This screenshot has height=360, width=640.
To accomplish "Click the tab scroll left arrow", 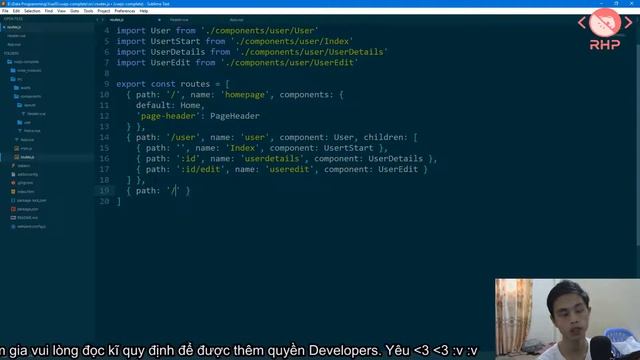I will click(98, 20).
